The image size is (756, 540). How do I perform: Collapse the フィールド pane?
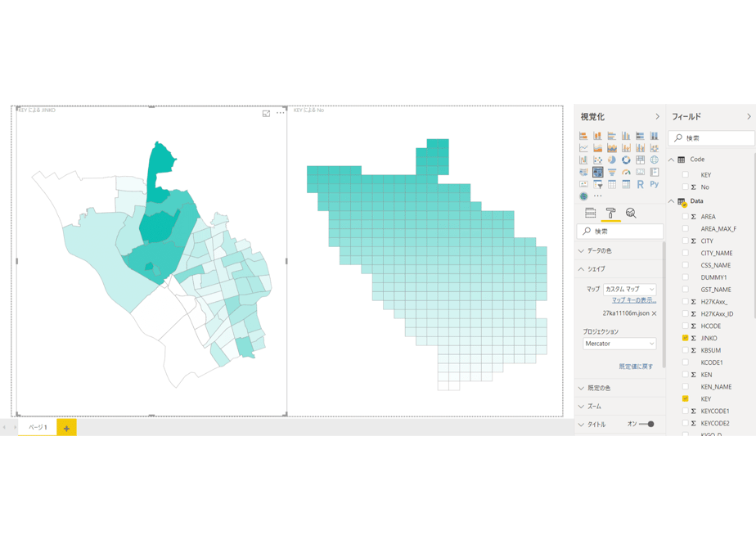749,117
